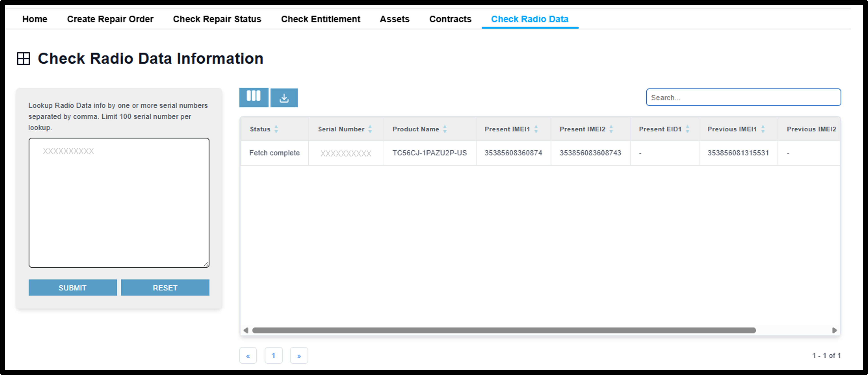The height and width of the screenshot is (375, 868).
Task: Click Present IMEI1 value 35385608360874
Action: (x=513, y=153)
